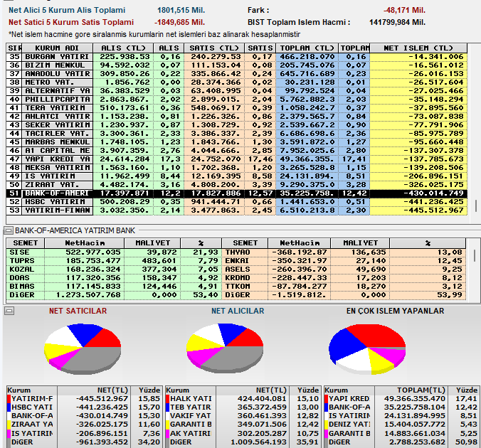Image resolution: width=481 pixels, height=448 pixels.
Task: Select the TERA YATIRIM row
Action: (x=236, y=108)
